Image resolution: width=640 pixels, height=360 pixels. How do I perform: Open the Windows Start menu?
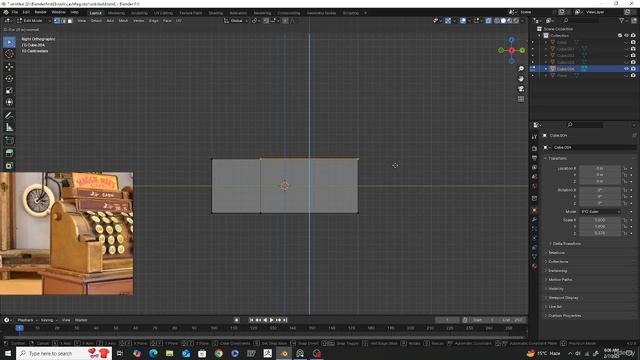tap(8, 353)
